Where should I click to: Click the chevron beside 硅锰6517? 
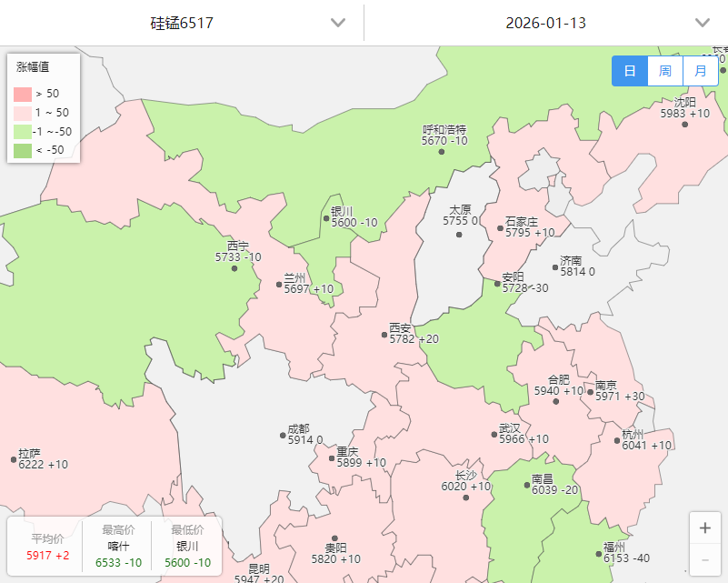click(x=338, y=23)
